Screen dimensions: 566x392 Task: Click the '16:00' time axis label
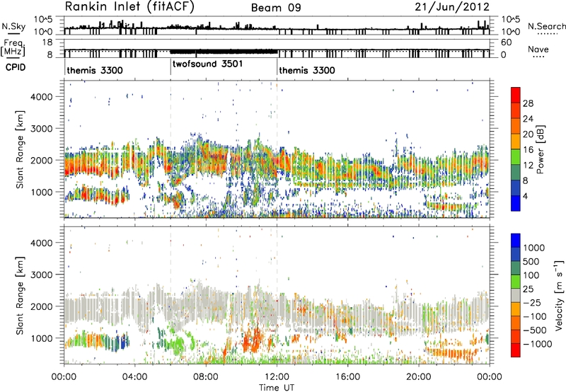click(347, 377)
